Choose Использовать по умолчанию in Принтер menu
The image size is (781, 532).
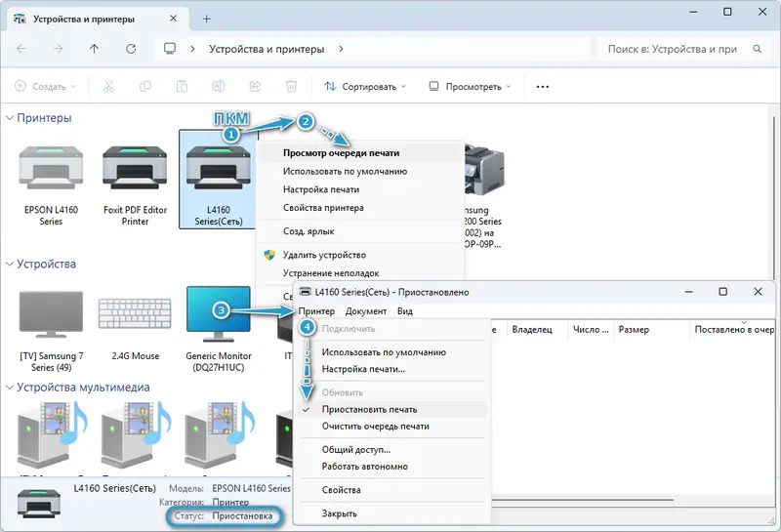(393, 352)
